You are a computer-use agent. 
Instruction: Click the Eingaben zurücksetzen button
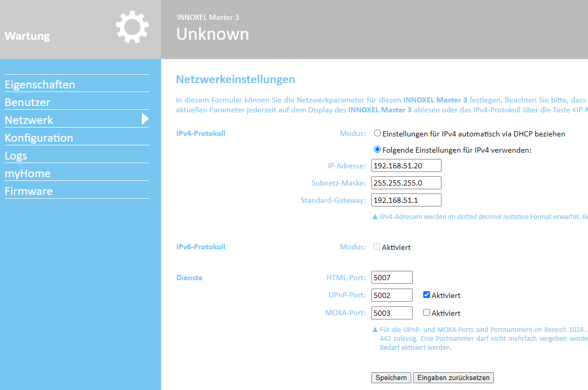pos(454,377)
